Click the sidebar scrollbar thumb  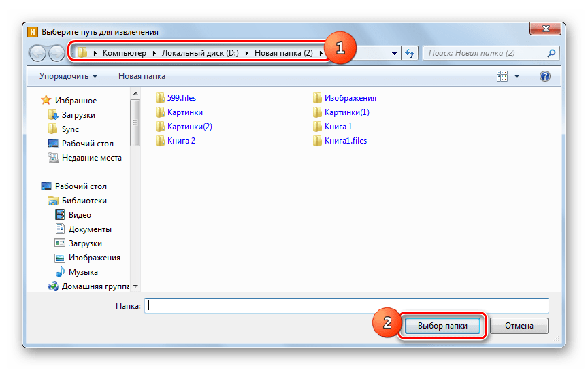(x=135, y=122)
